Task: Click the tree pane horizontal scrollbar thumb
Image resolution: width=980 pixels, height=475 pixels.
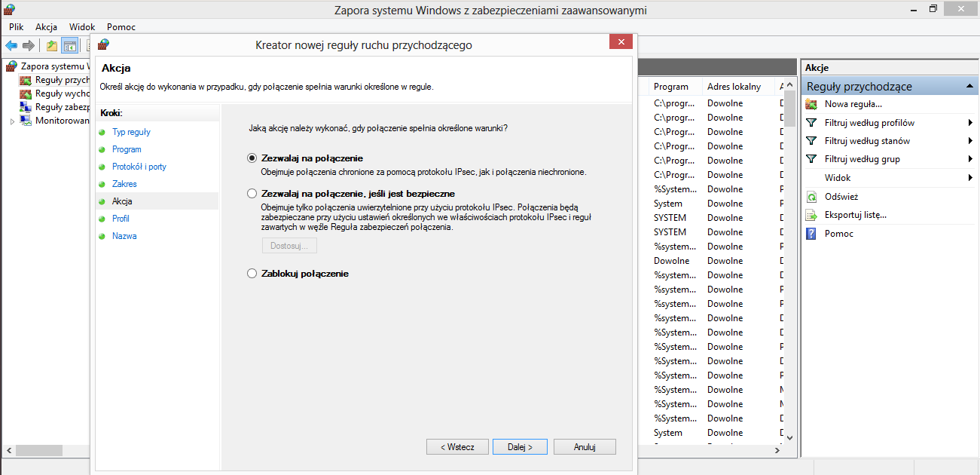Action: point(39,450)
